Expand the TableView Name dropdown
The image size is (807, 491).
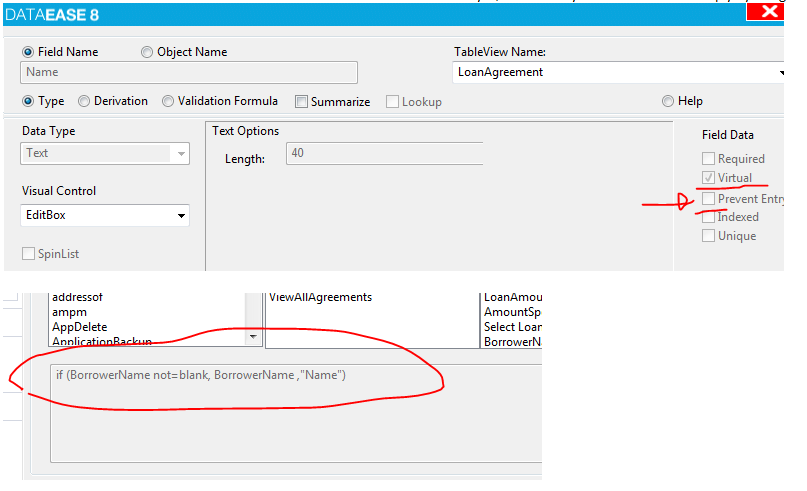coord(779,72)
